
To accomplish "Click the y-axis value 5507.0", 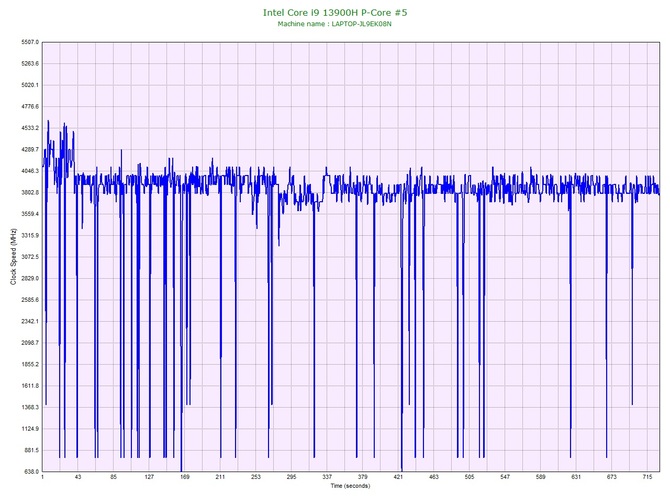I will (30, 42).
